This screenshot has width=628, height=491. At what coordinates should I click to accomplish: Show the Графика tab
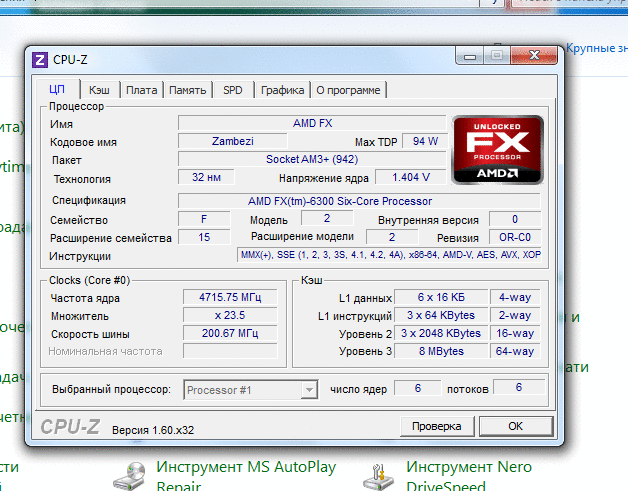pos(282,90)
